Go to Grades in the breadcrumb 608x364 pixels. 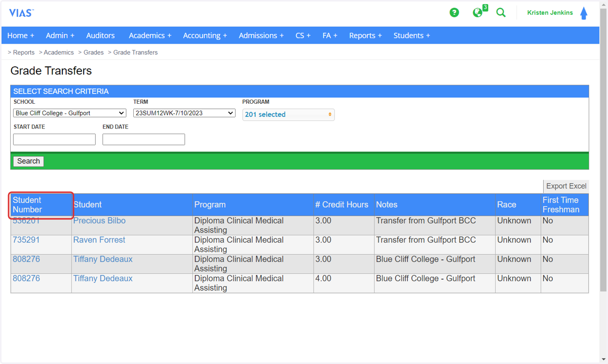[x=94, y=52]
